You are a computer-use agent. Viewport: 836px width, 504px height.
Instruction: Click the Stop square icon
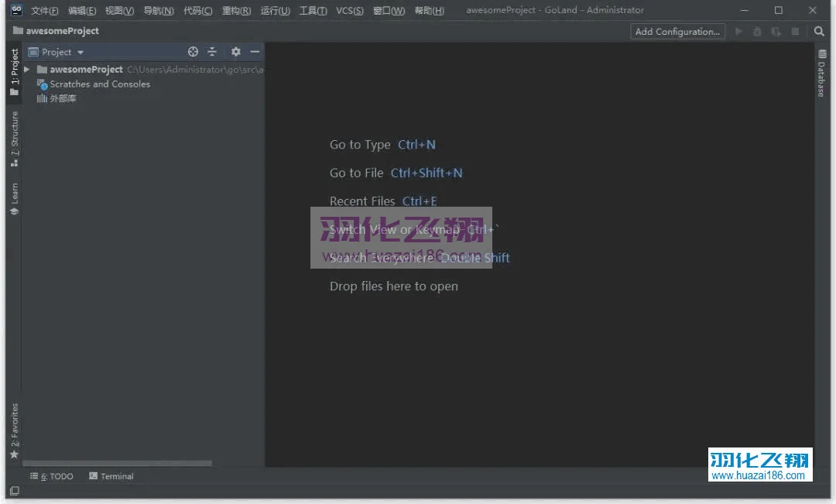point(795,32)
